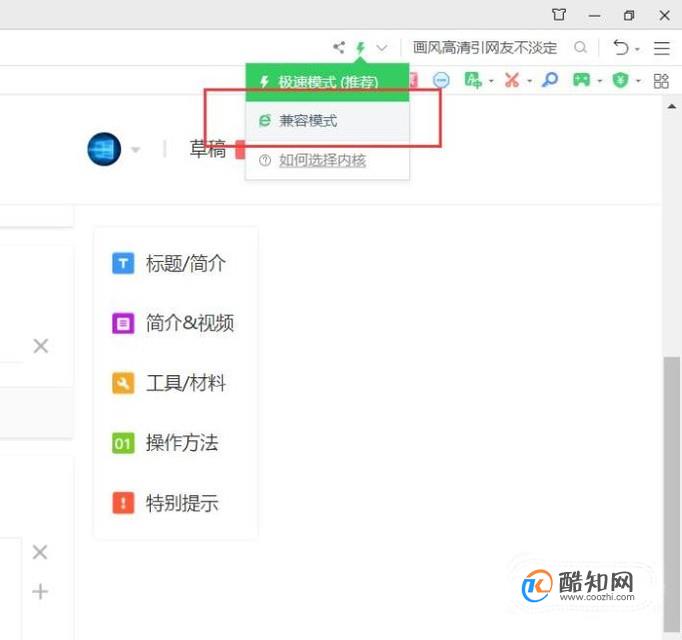Screen dimensions: 682x640
Task: Select 兼容模式 compatibility mode
Action: (327, 121)
